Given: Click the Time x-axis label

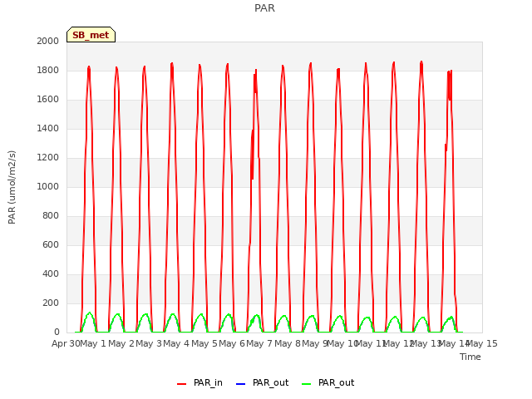Looking at the screenshot, I should tap(470, 357).
